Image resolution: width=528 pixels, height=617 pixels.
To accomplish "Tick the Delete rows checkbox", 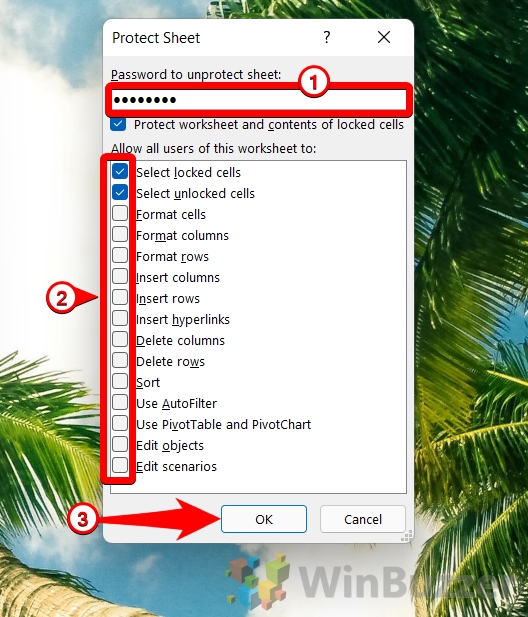I will [120, 361].
